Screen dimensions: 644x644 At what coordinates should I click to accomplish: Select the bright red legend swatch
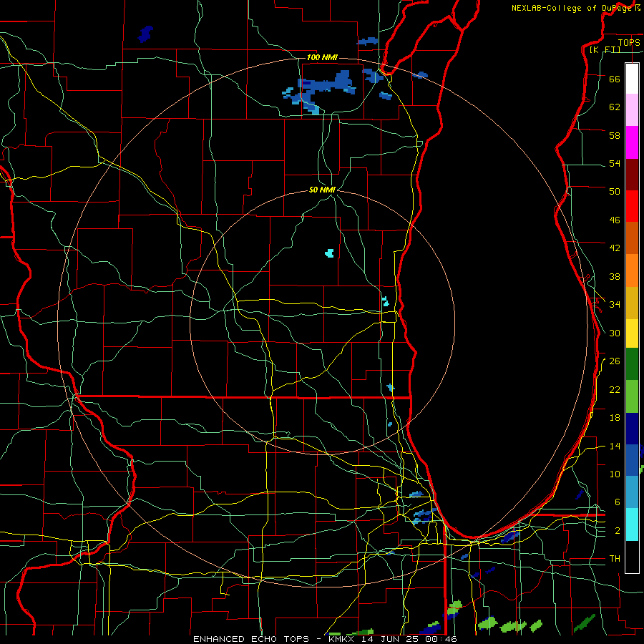[x=632, y=206]
